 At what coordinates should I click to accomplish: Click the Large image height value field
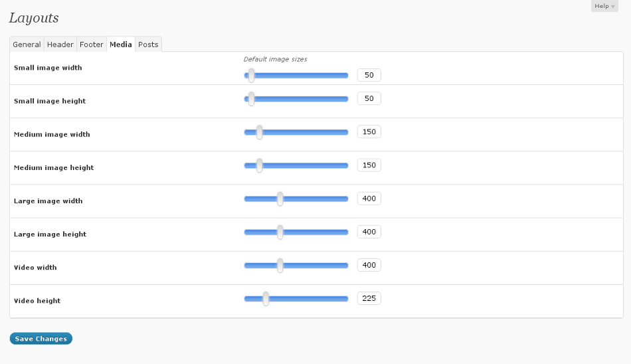(x=369, y=232)
